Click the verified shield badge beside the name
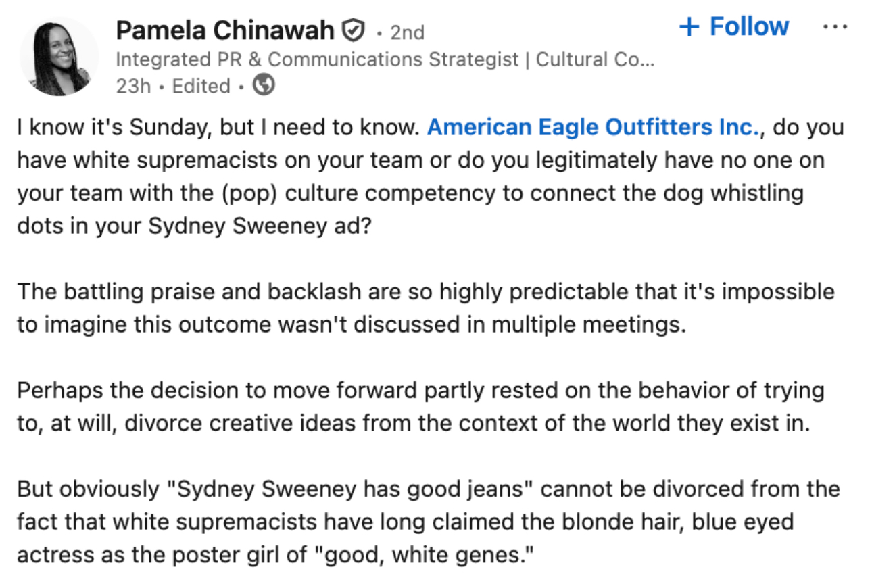 point(353,30)
